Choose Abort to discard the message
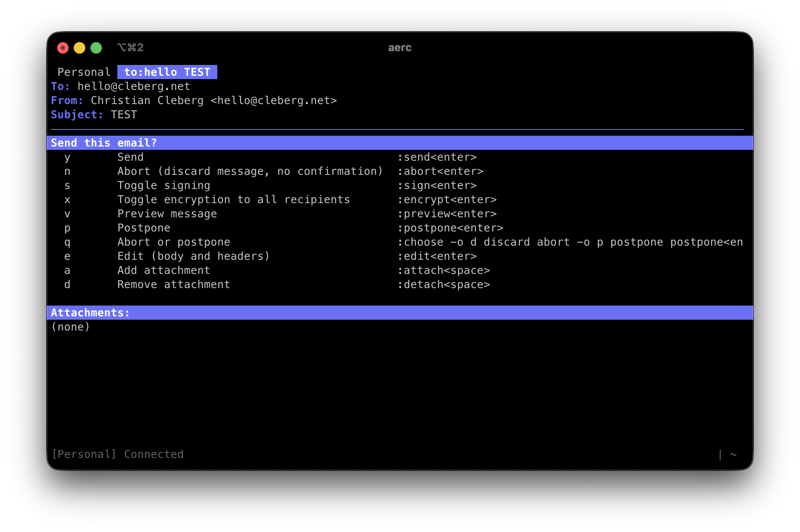 point(250,171)
